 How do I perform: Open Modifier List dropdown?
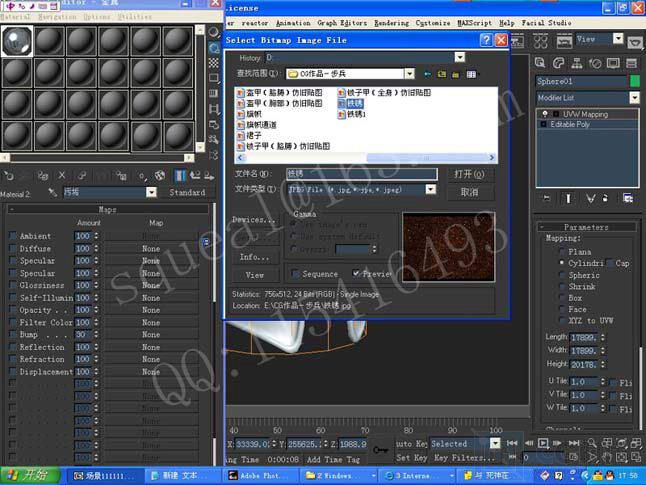pos(634,98)
